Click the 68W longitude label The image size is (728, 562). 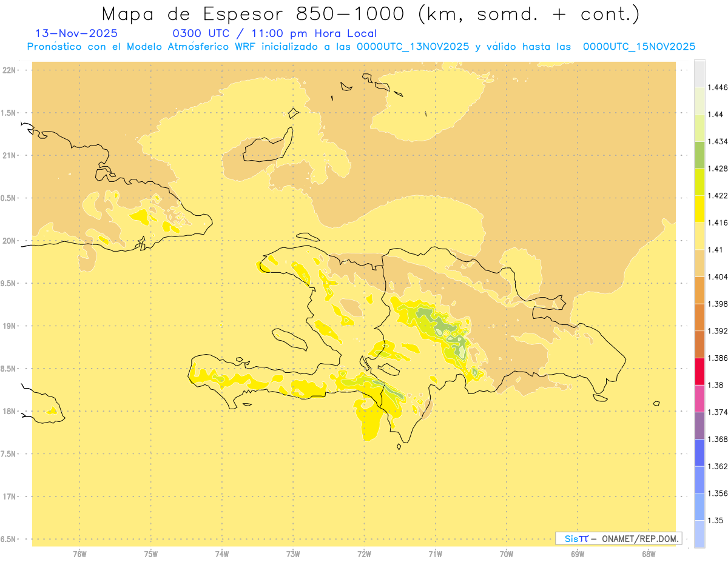[x=649, y=554]
